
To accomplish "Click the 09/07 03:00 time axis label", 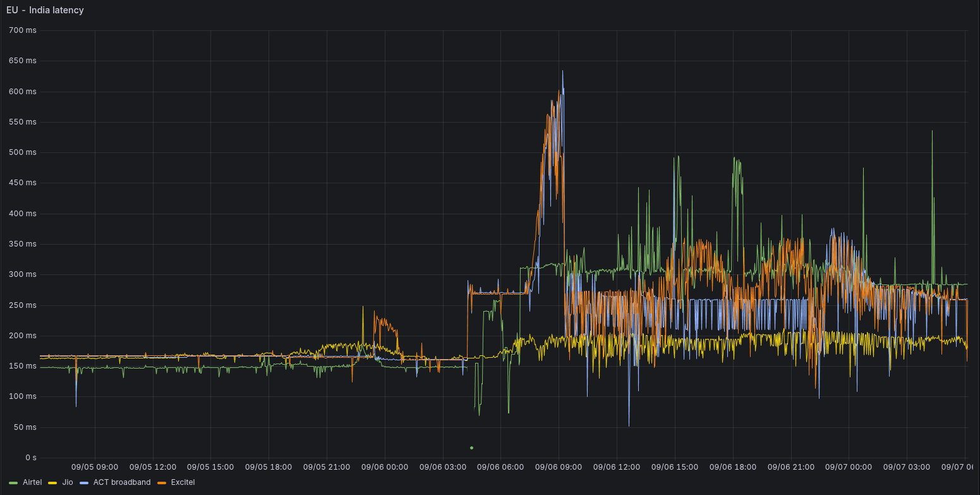I will click(907, 467).
